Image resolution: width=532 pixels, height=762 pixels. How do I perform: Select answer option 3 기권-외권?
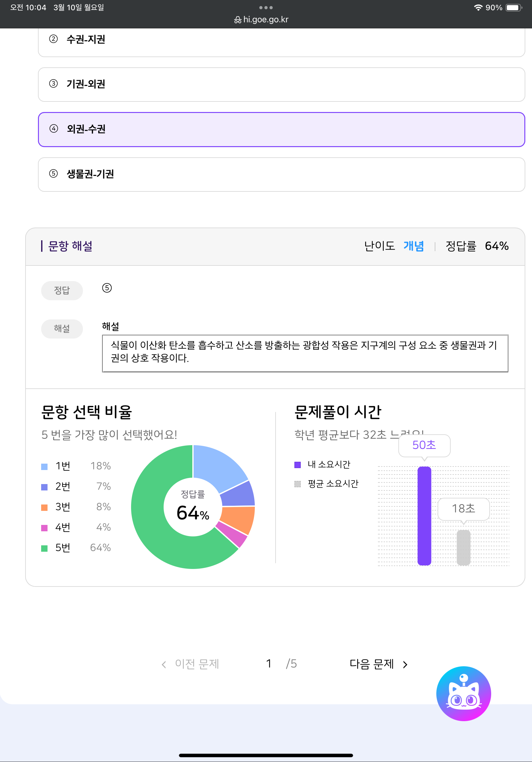tap(281, 84)
